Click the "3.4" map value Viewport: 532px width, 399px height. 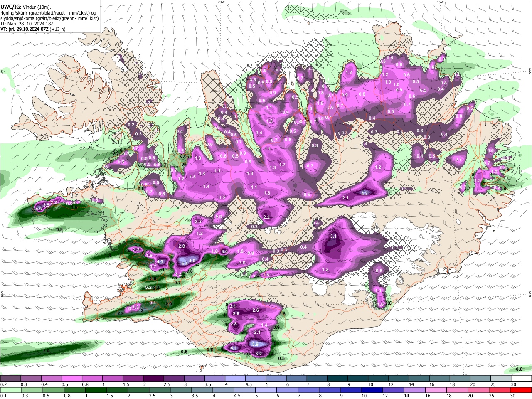[224, 252]
